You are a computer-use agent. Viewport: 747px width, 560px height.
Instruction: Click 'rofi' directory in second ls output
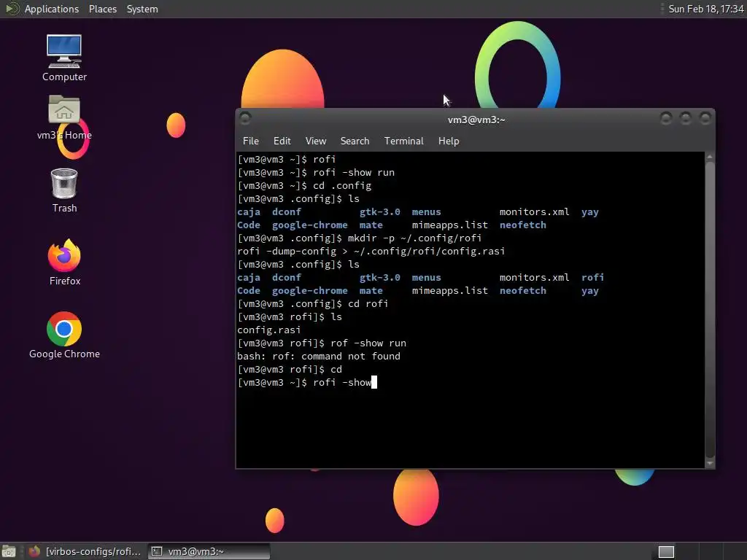pyautogui.click(x=592, y=277)
